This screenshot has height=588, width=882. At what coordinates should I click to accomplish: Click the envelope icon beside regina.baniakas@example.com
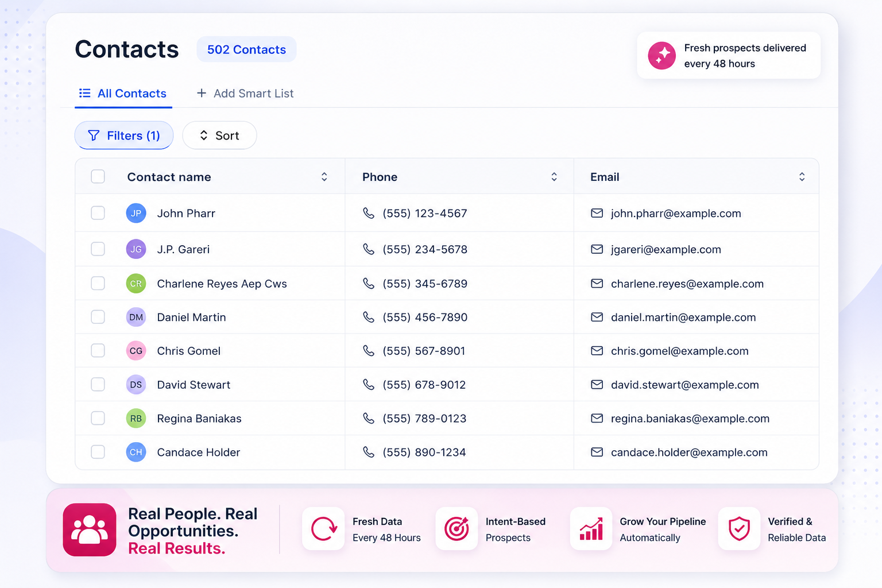click(x=597, y=419)
